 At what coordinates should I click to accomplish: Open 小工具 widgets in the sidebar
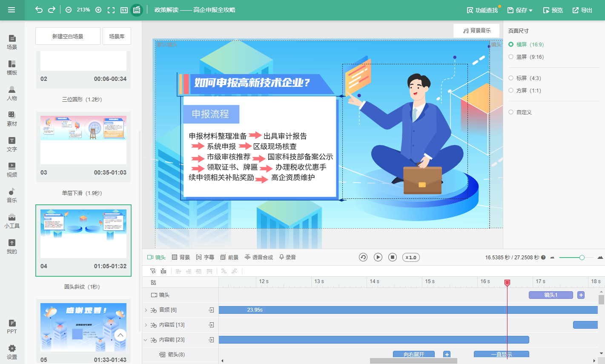point(12,221)
